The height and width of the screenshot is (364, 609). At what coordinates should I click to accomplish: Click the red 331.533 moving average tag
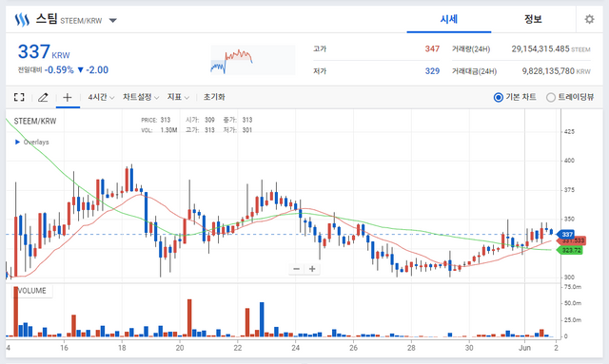point(572,241)
